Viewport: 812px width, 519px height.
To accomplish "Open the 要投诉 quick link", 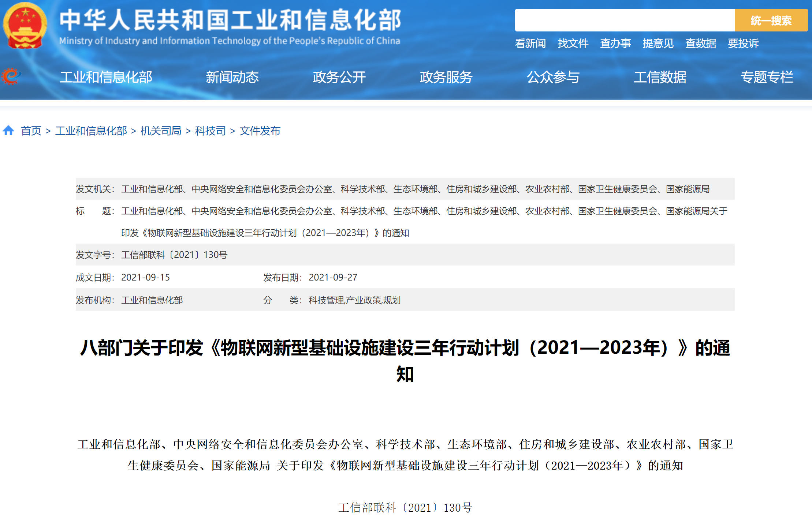I will (743, 44).
